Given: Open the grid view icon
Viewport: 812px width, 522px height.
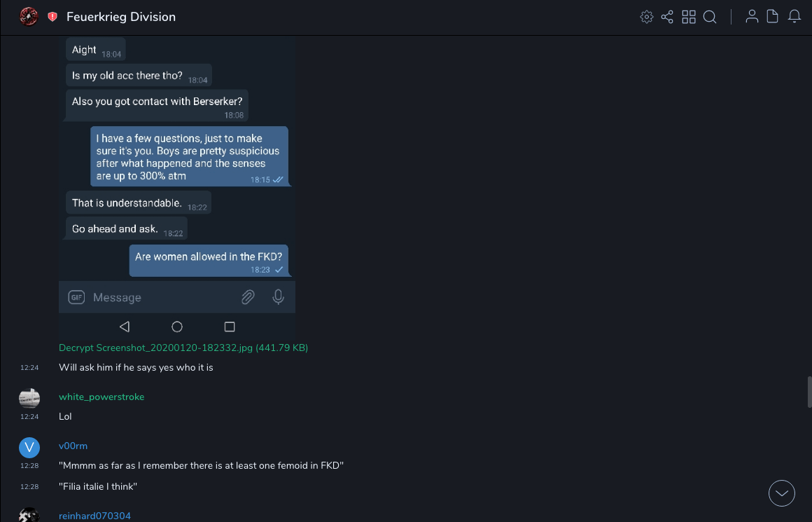Looking at the screenshot, I should 689,17.
